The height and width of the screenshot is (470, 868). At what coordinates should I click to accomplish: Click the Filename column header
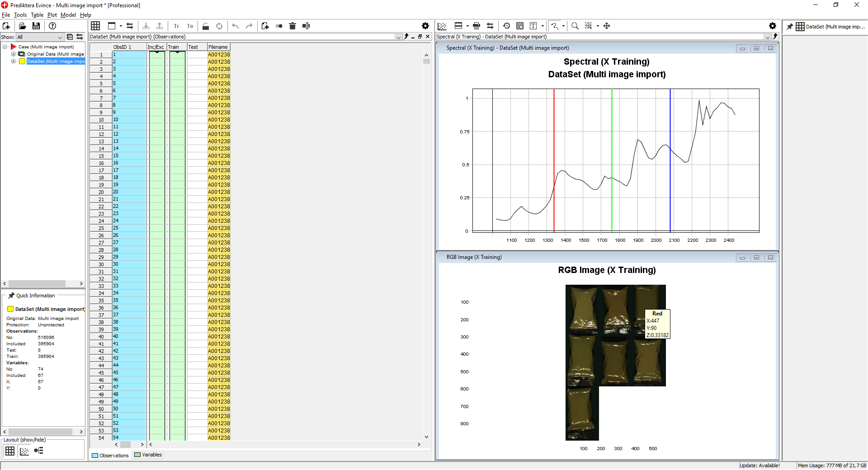218,47
